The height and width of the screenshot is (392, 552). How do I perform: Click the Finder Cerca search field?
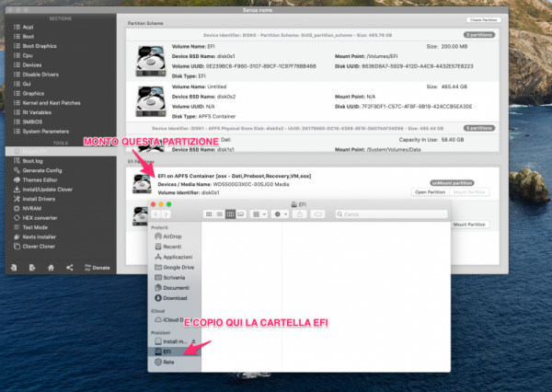392,214
